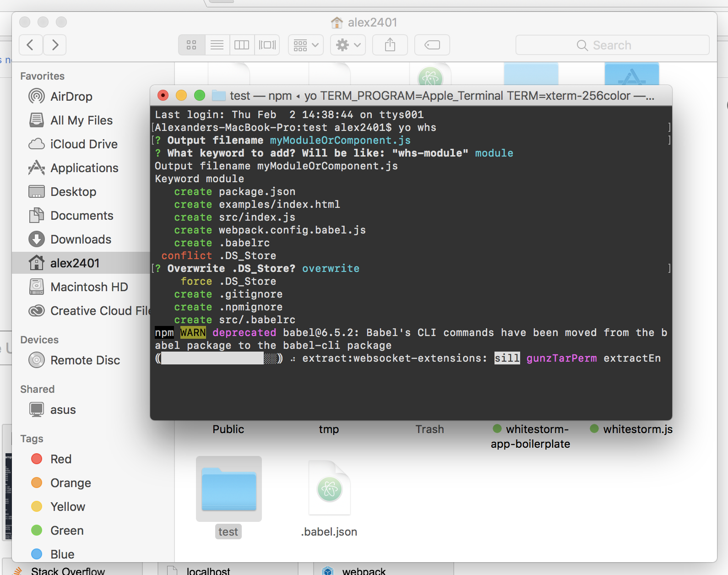Screen dimensions: 728x575
Task: Select the tmp folder label
Action: coord(329,429)
